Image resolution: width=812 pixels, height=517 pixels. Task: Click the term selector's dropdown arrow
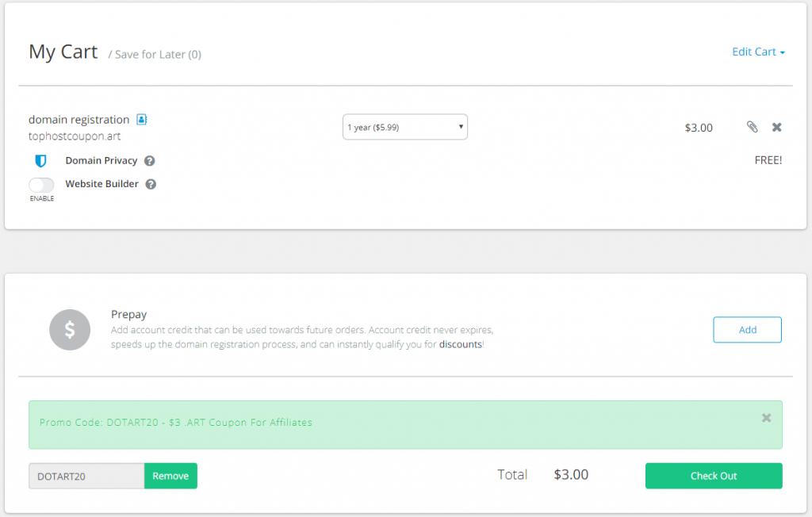pos(460,126)
